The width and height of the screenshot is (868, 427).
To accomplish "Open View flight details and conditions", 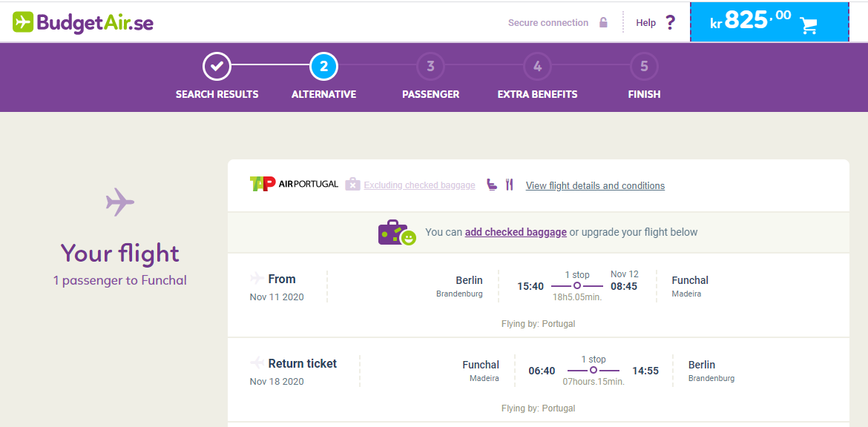I will point(595,186).
